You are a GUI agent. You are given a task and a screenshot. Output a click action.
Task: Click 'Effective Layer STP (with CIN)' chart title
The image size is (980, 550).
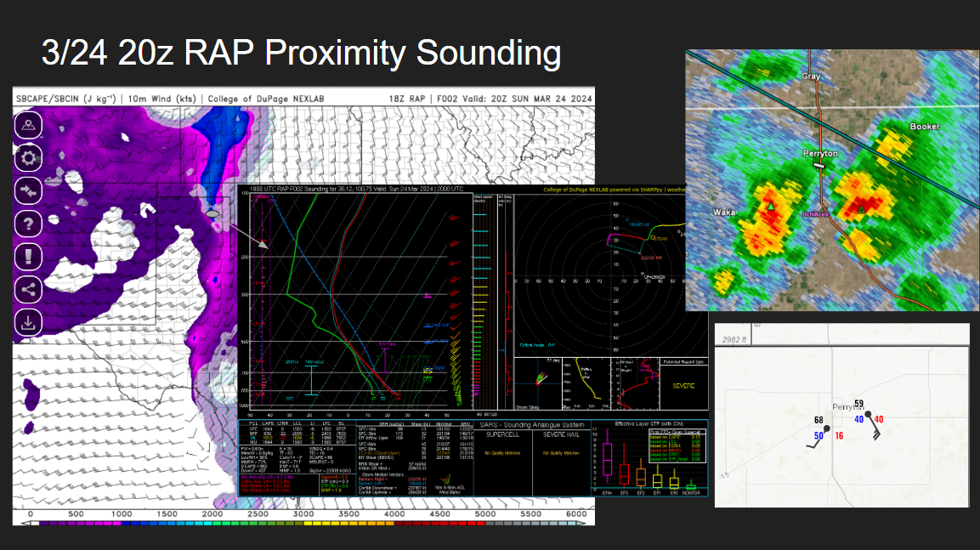[649, 423]
